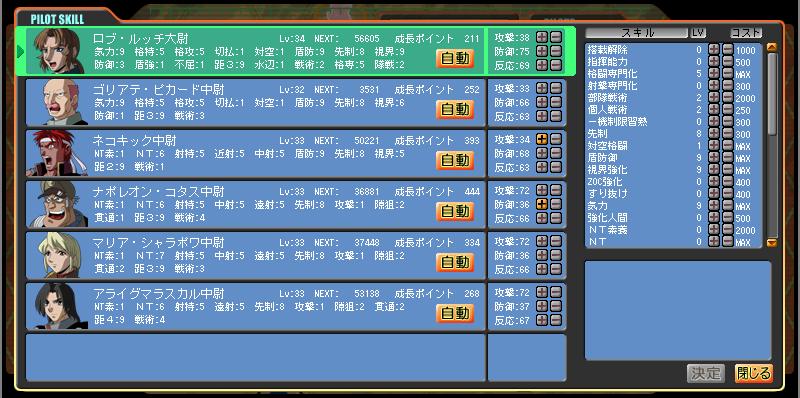The height and width of the screenshot is (398, 800).
Task: Increase 攻撃 stat for ゴリアテ・ピカード中尉
Action: 542,88
